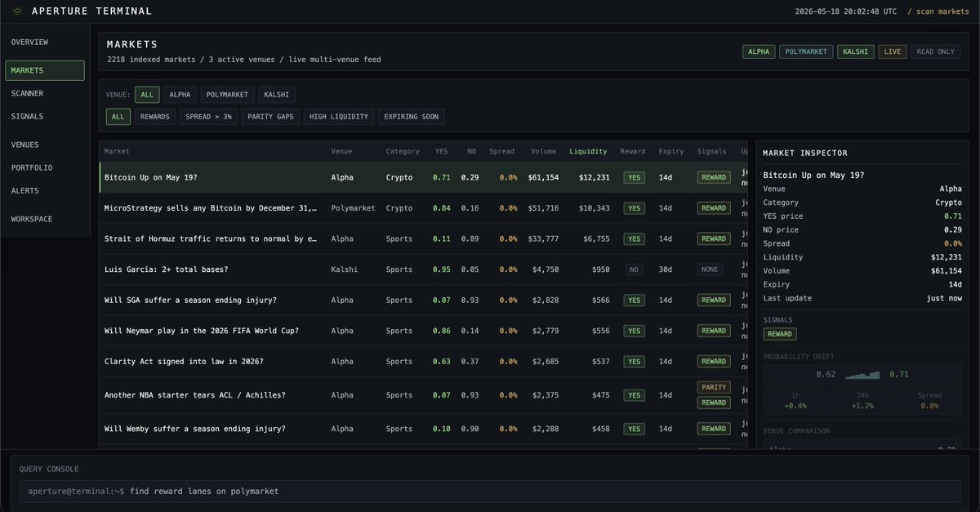Sort by the Venue column header
This screenshot has width=980, height=512.
341,151
